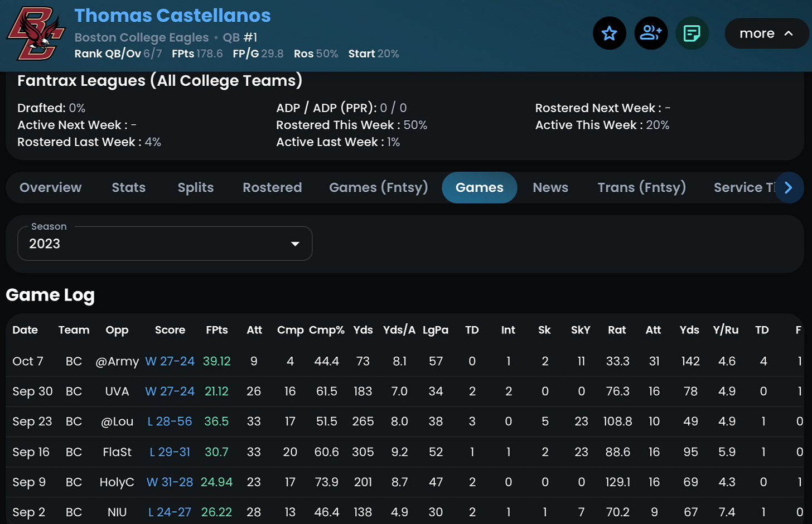Open the Rostered tab

[272, 188]
